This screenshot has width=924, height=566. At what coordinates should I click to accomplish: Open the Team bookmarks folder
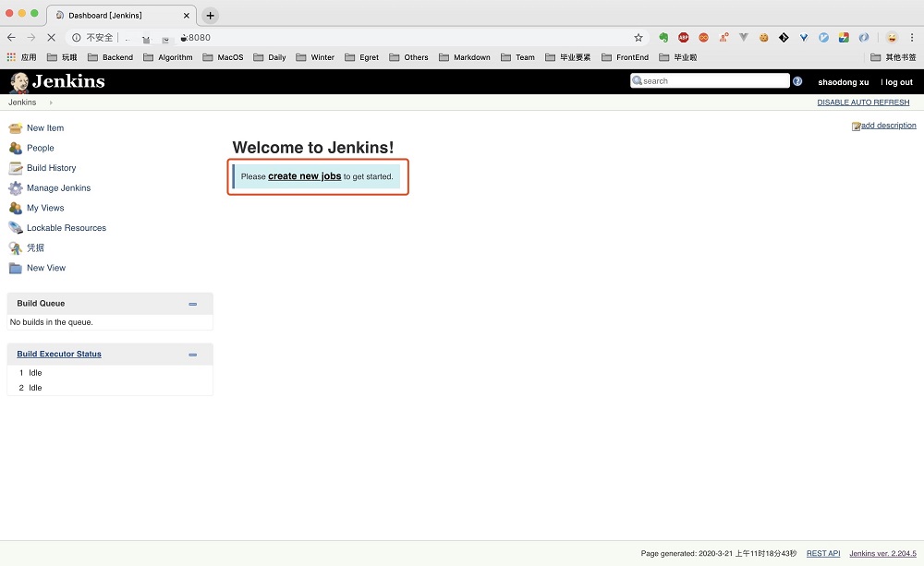pyautogui.click(x=518, y=57)
